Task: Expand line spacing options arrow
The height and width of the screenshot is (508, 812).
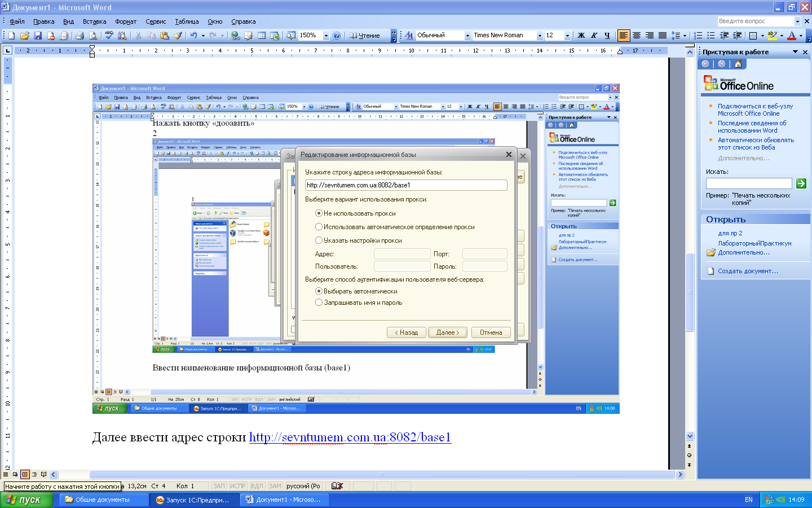Action: [x=685, y=36]
